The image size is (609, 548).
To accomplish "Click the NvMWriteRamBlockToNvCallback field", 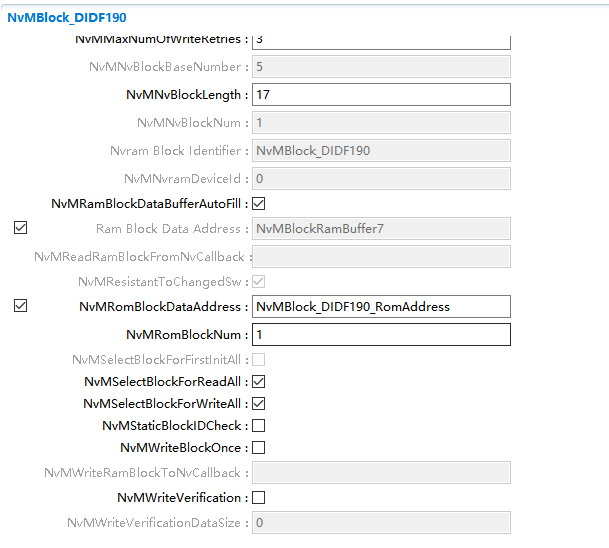I will point(380,473).
